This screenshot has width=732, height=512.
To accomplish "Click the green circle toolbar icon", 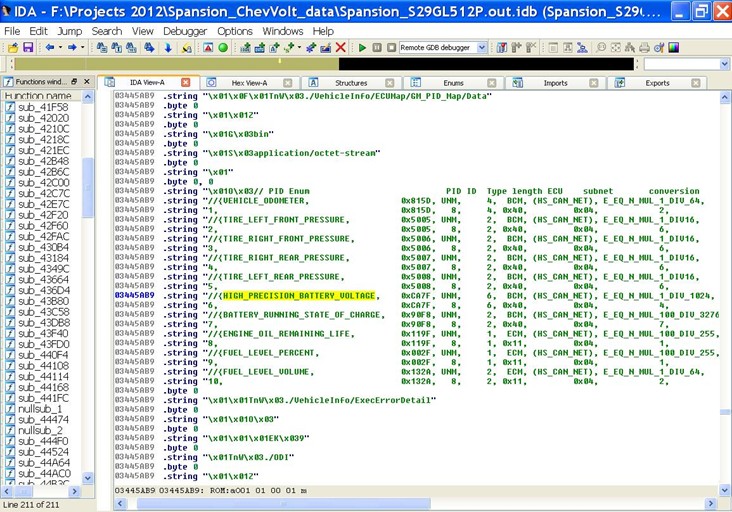I will click(223, 47).
